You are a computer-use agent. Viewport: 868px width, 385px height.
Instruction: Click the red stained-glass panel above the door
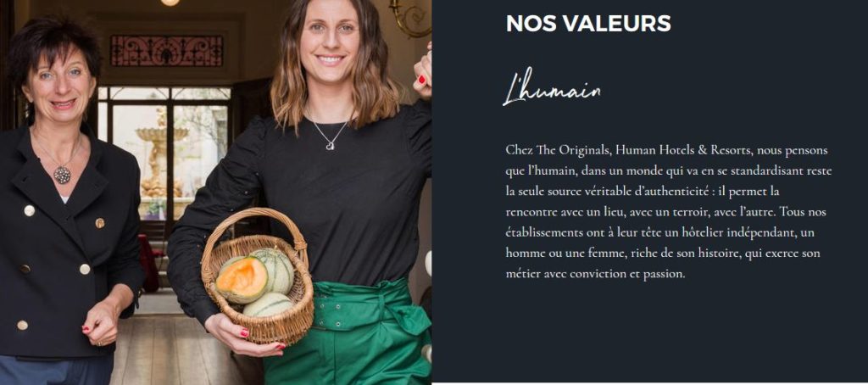pyautogui.click(x=167, y=51)
